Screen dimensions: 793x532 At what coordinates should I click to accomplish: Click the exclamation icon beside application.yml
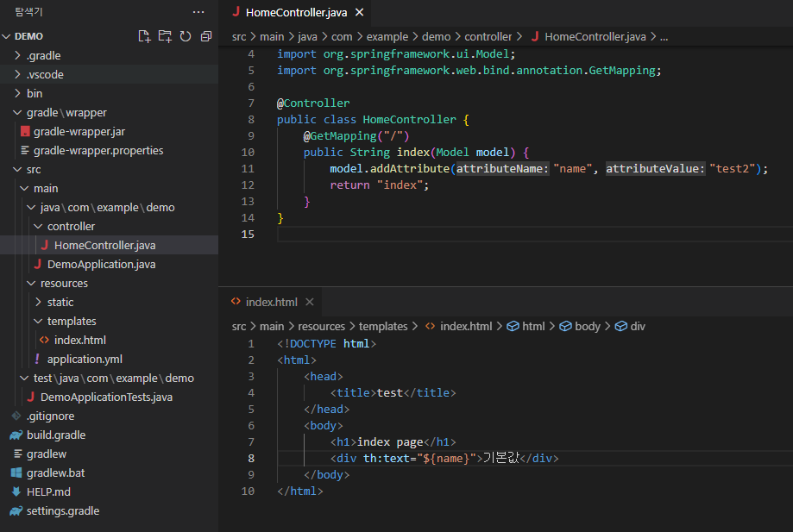(x=37, y=358)
